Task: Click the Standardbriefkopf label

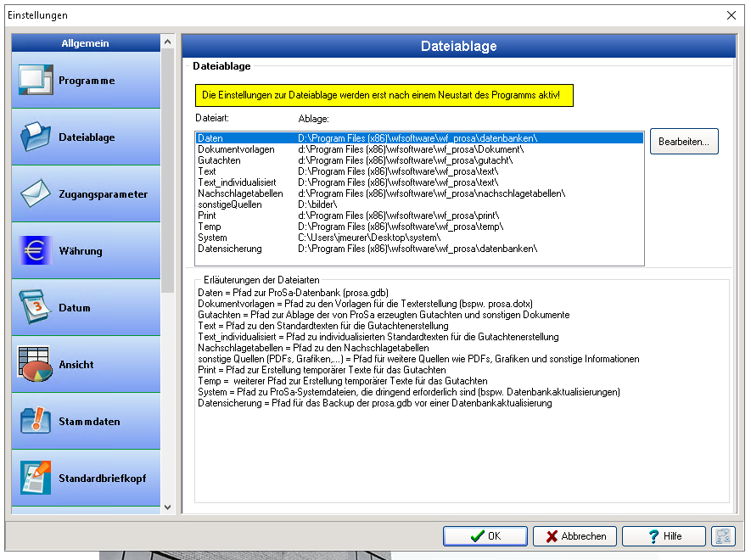Action: coord(102,478)
